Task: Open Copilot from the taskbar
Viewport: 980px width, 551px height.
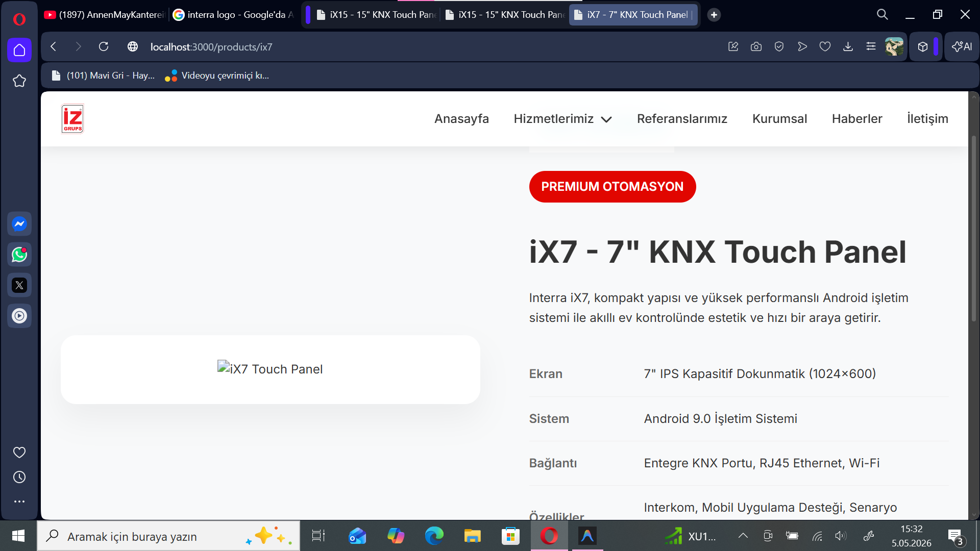Action: tap(396, 536)
